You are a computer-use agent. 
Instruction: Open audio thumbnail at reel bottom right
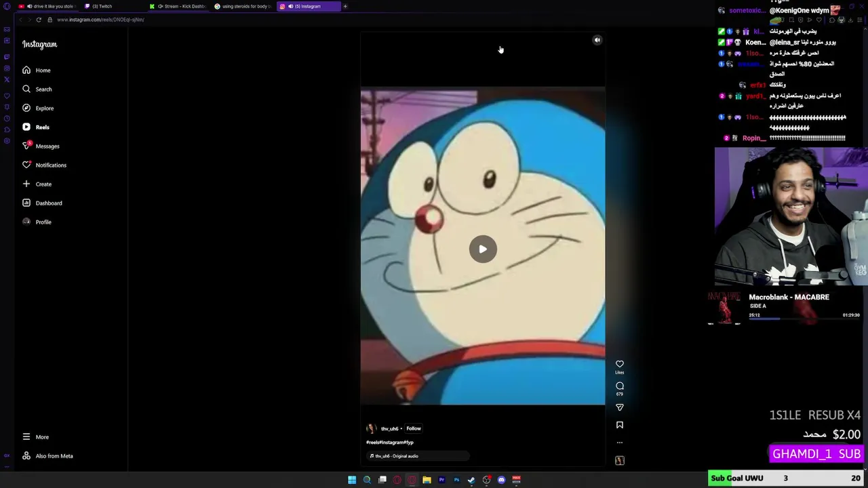[620, 461]
